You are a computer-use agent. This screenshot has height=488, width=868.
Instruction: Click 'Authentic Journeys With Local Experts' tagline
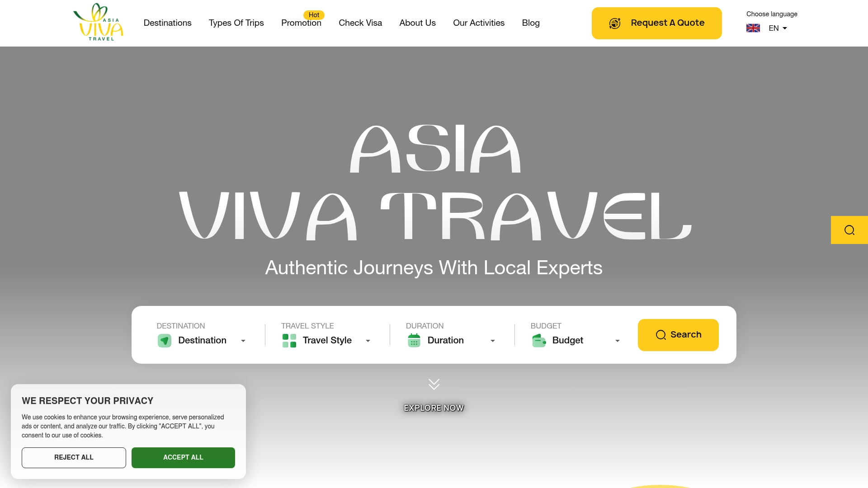[434, 267]
